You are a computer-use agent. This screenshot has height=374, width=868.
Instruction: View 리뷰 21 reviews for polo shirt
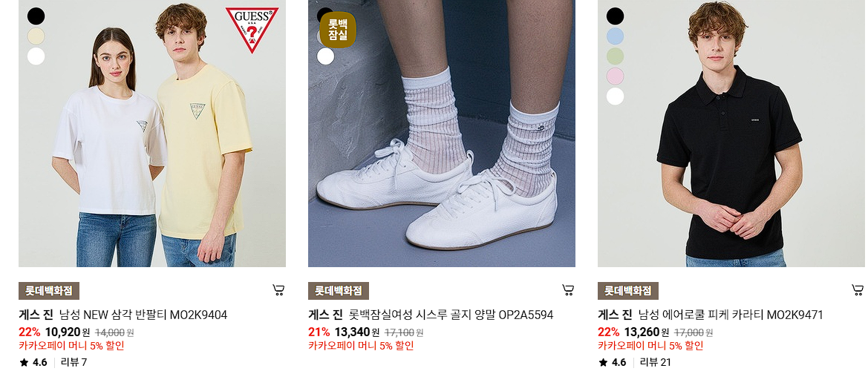[x=656, y=363]
